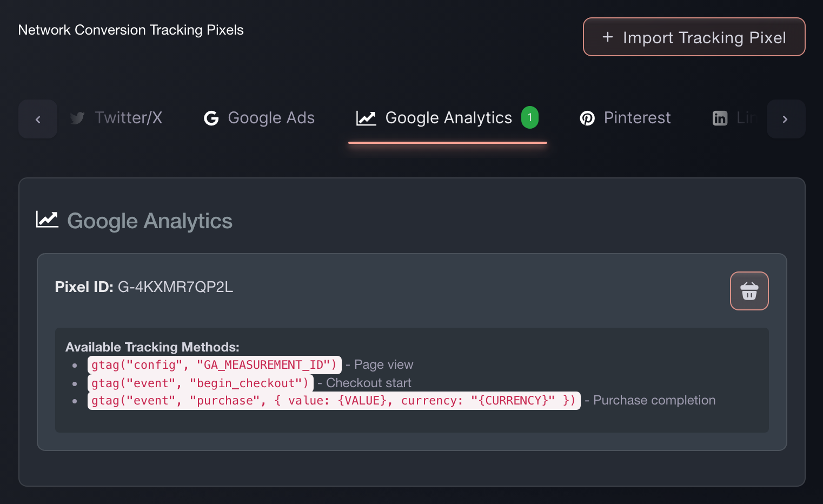Click the Available Tracking Methods label

[x=152, y=347]
